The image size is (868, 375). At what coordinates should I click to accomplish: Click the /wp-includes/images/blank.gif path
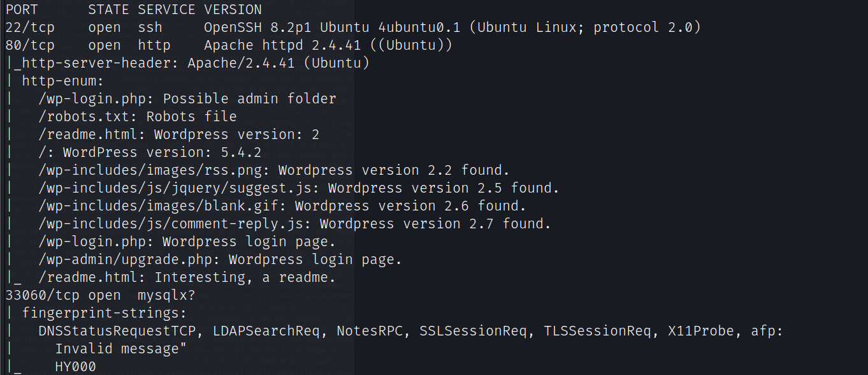[x=163, y=206]
